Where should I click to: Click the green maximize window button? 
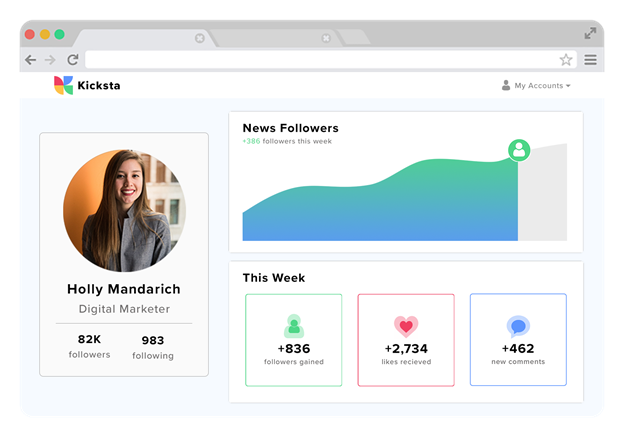pyautogui.click(x=60, y=34)
